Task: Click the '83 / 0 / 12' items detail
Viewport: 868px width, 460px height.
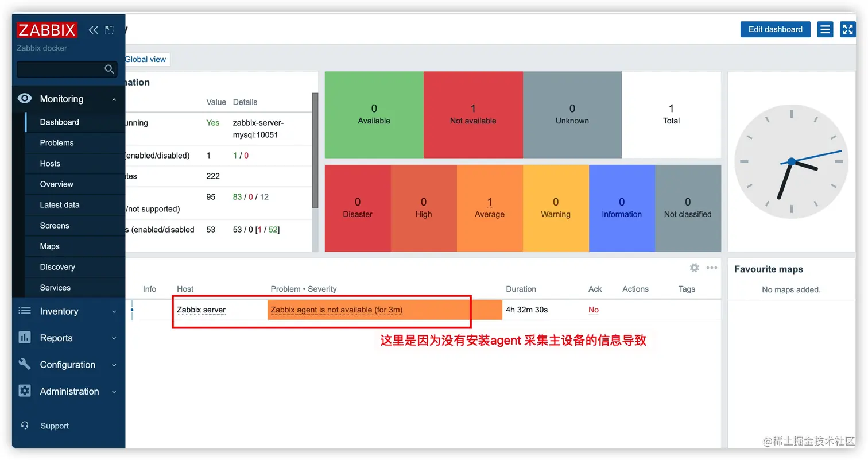Action: 251,197
